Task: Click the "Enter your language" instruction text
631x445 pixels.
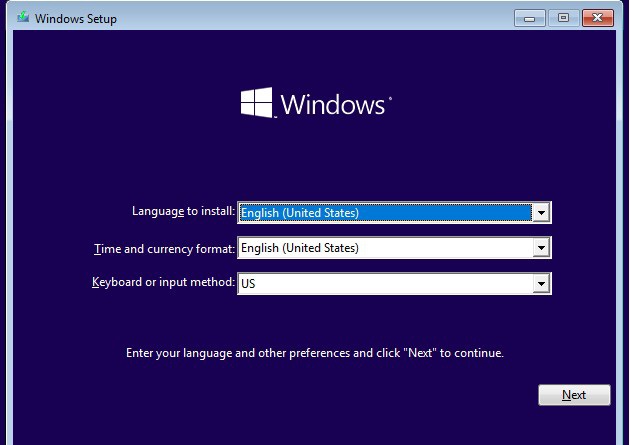Action: point(315,353)
